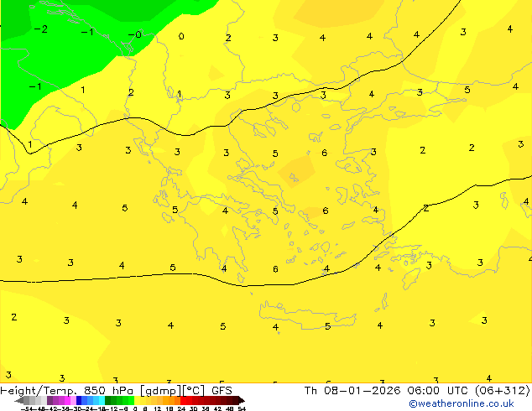Click the Height/Temp. 850 hPa GFS title
This screenshot has height=411, width=532.
point(116,391)
